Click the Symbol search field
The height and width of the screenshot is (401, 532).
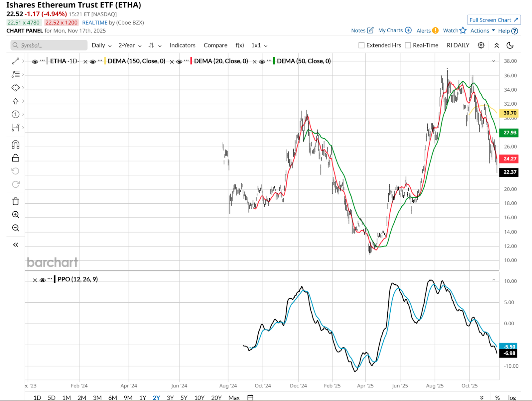pyautogui.click(x=49, y=46)
